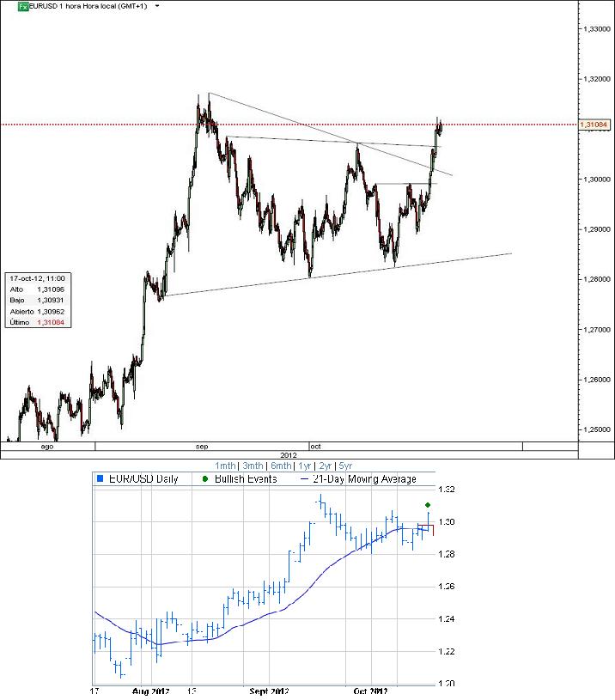Click the 'oct' month label on time axis
Image resolution: width=615 pixels, height=700 pixels.
pos(315,447)
